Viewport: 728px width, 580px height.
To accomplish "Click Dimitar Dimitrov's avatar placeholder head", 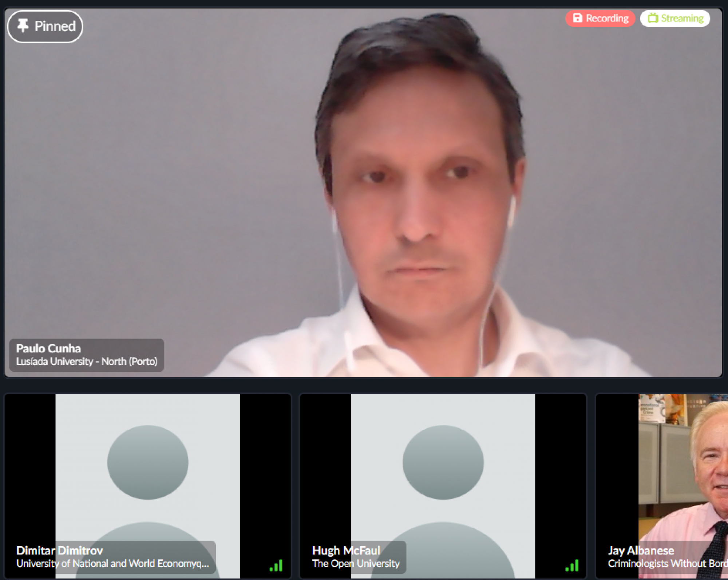I will click(148, 462).
